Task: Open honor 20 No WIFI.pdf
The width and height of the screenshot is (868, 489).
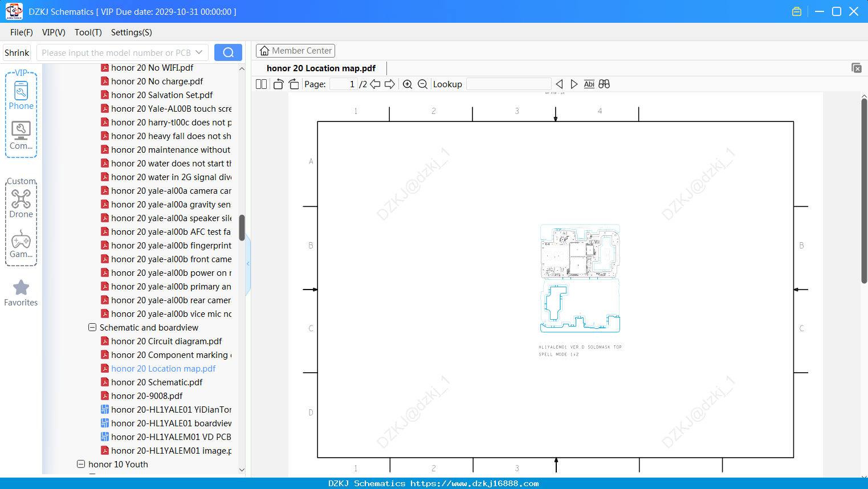Action: tap(152, 68)
